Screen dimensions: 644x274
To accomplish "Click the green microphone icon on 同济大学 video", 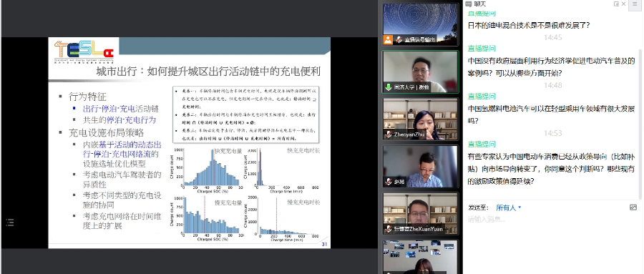I will pyautogui.click(x=388, y=87).
